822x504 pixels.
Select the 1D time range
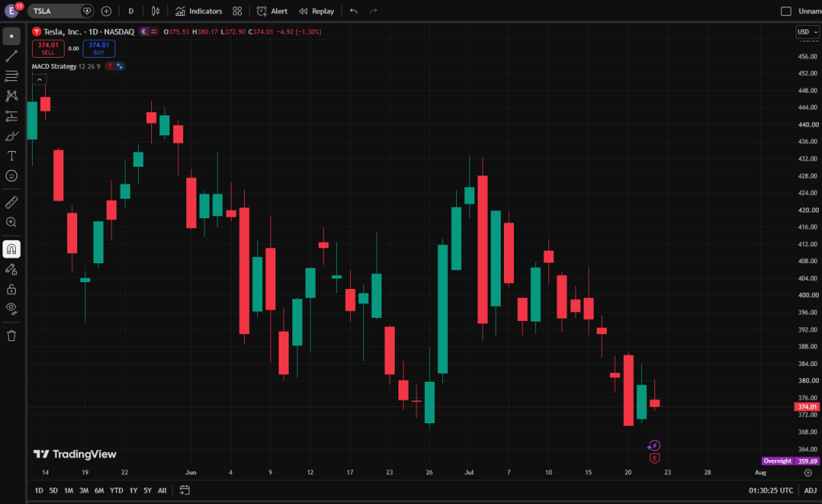point(39,490)
